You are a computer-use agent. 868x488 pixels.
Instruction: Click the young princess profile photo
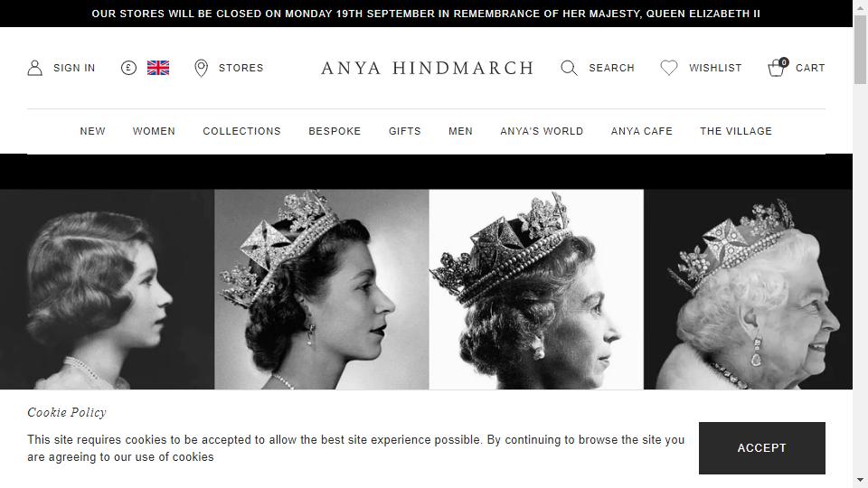coord(107,289)
